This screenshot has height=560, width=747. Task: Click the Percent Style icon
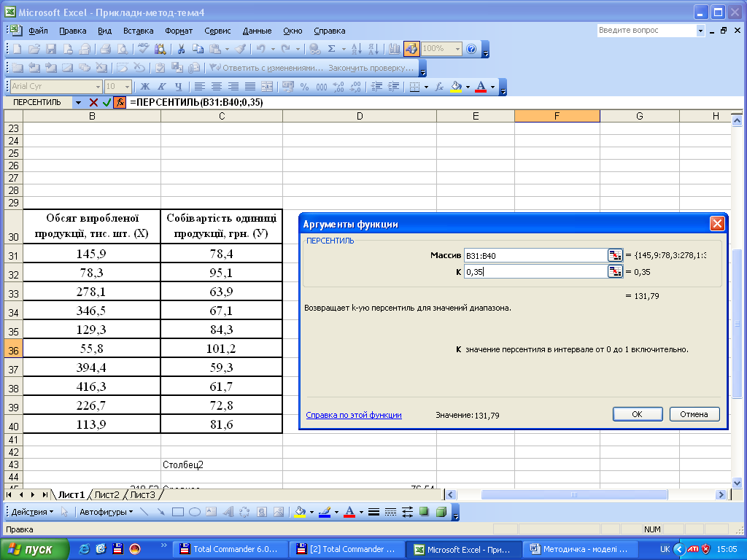(304, 87)
